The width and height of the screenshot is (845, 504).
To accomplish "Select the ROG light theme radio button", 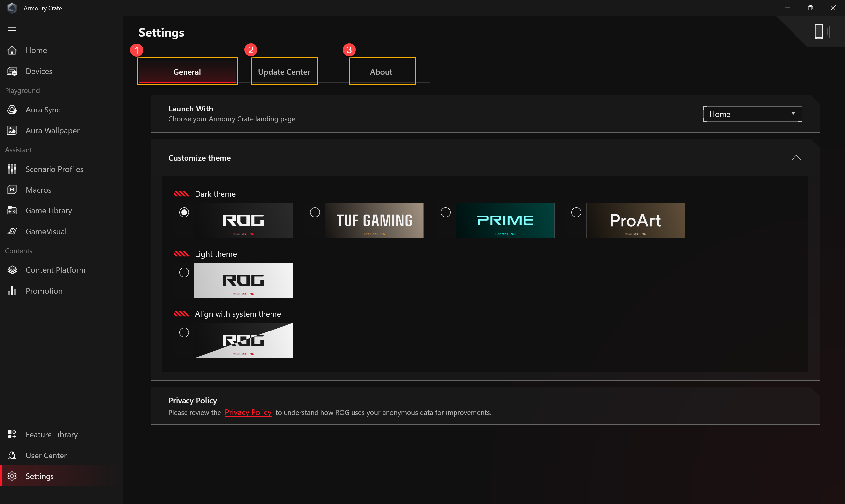I will tap(184, 272).
